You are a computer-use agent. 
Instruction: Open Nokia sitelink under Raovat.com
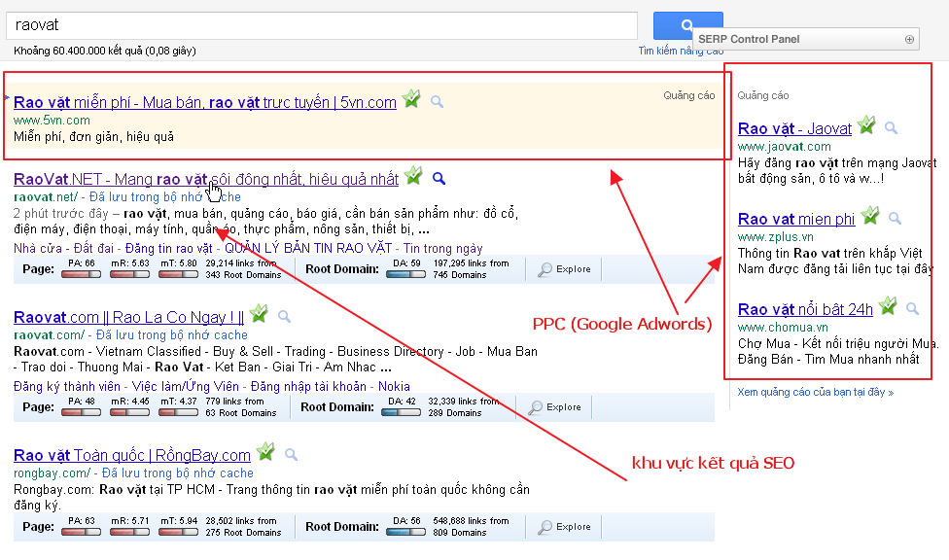(x=394, y=387)
